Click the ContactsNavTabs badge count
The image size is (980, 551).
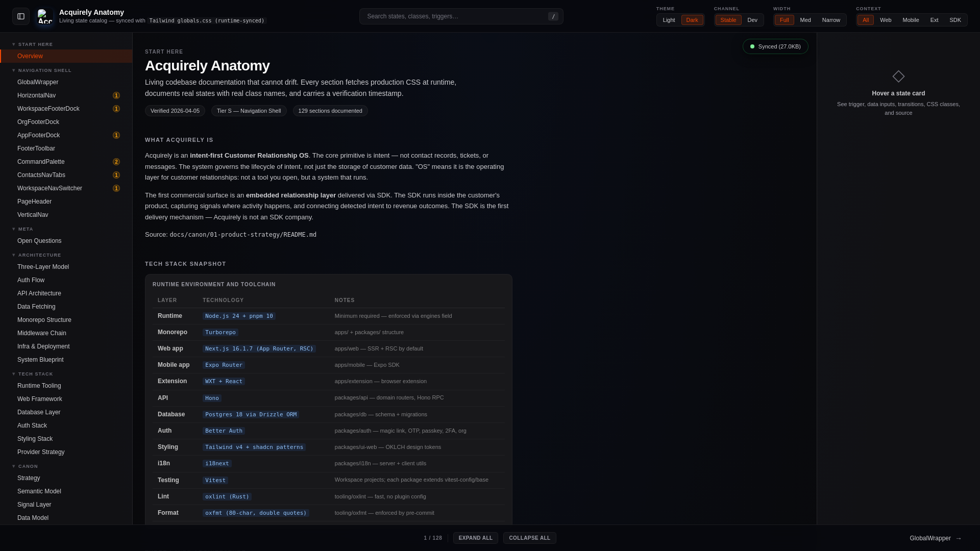click(116, 175)
